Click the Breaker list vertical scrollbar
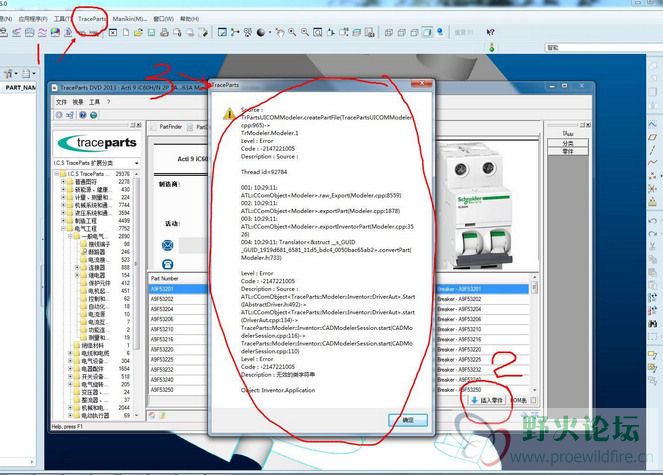The image size is (663, 475). click(534, 332)
